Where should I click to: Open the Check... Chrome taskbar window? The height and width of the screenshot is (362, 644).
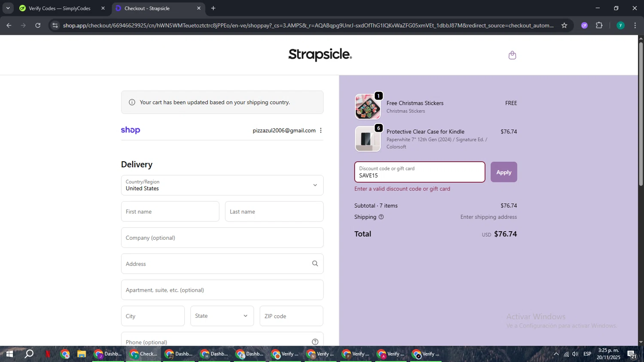pos(144,354)
